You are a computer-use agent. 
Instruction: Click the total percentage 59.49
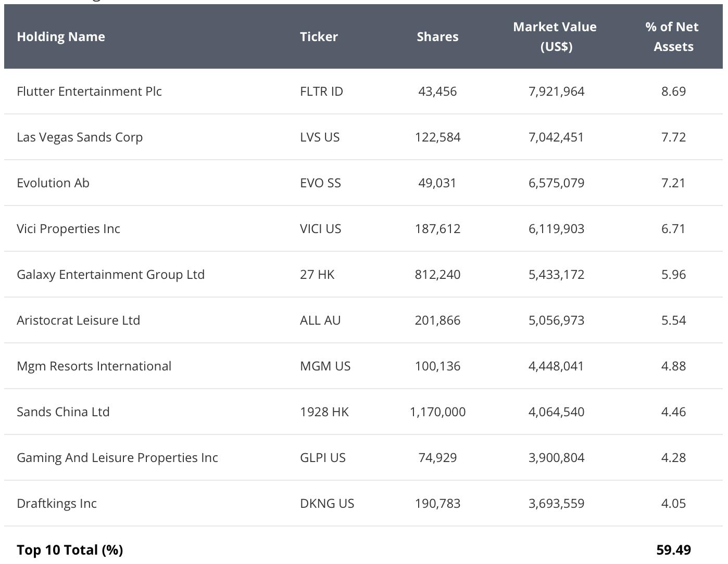point(674,550)
